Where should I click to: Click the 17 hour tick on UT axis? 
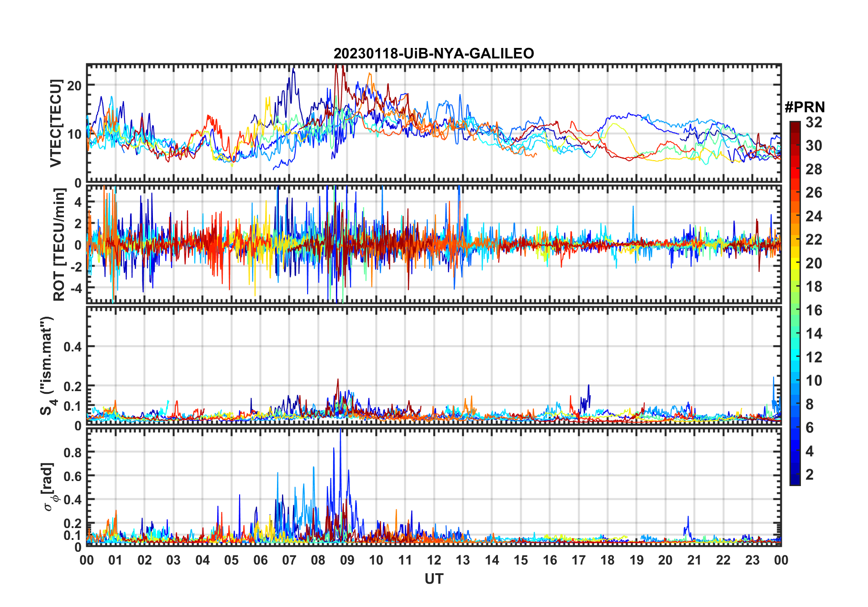579,560
